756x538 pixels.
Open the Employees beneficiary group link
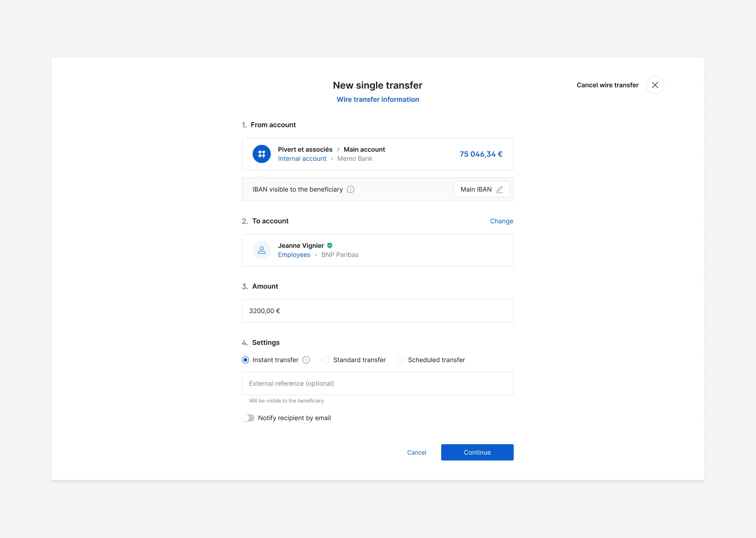point(294,255)
